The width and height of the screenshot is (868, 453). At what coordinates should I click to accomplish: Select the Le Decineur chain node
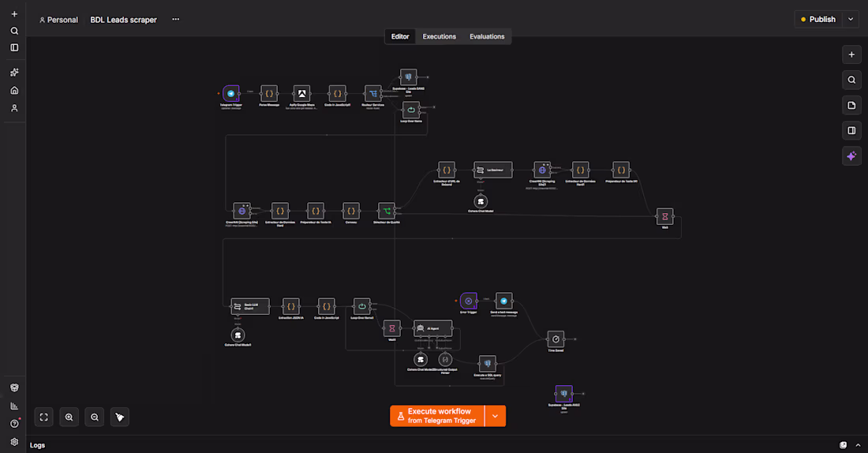pos(492,170)
